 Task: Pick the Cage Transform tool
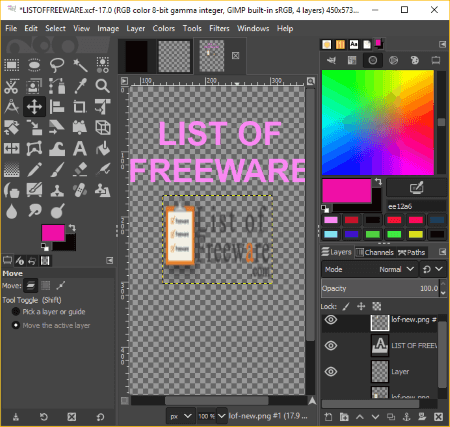(34, 149)
